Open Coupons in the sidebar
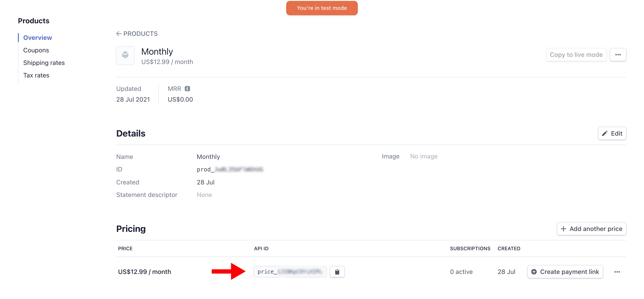 tap(36, 50)
